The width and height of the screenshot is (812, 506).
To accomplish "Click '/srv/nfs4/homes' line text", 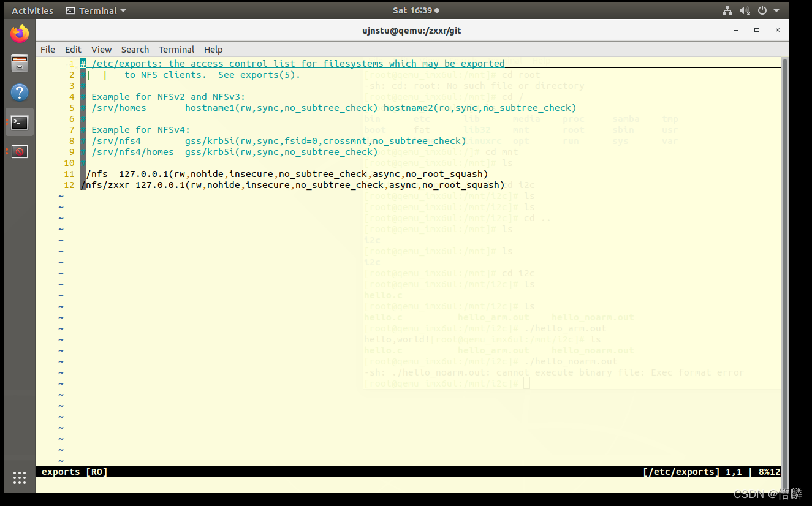I will click(x=235, y=152).
